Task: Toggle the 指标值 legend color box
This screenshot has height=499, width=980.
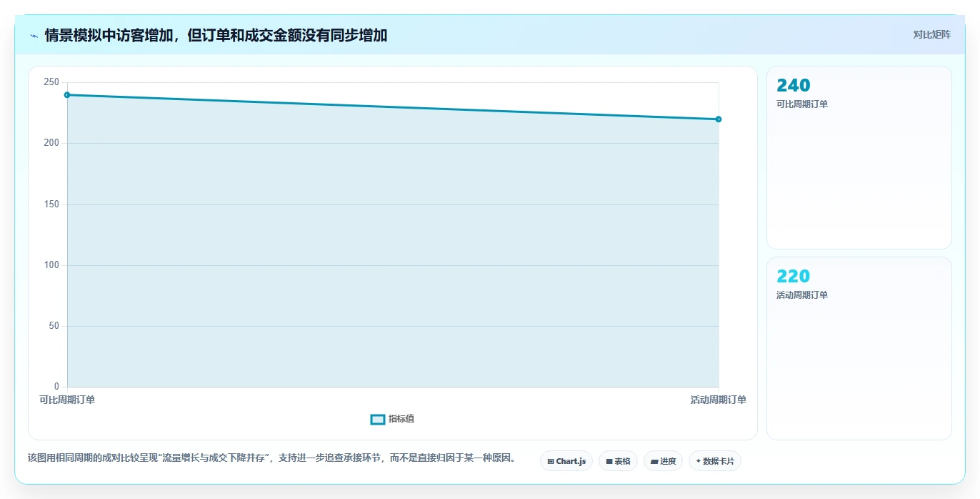Action: coord(378,419)
